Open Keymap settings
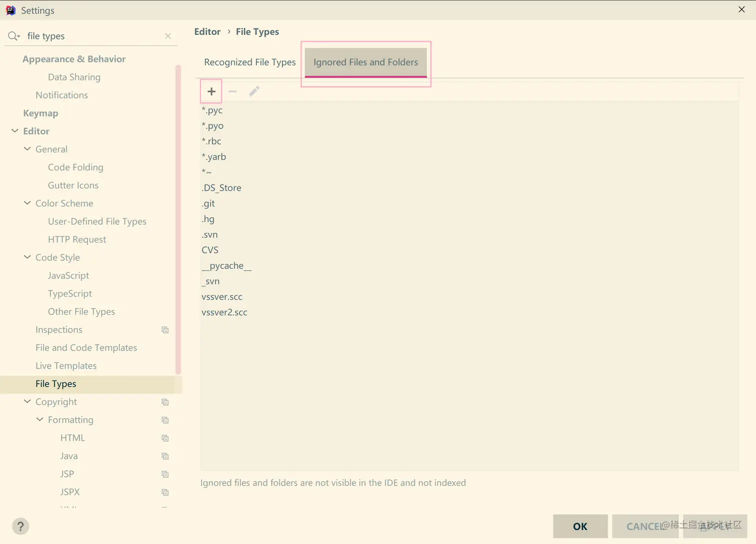The image size is (756, 544). [x=40, y=113]
